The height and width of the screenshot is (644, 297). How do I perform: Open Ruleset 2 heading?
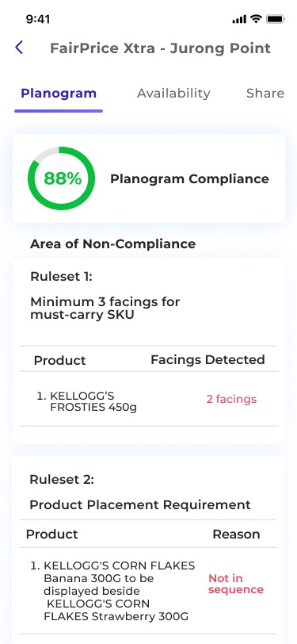62,479
